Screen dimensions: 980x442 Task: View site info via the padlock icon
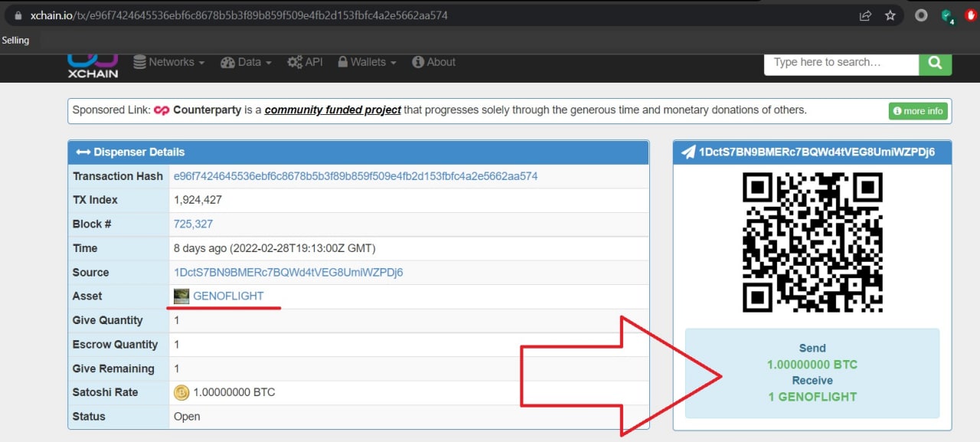click(x=18, y=15)
